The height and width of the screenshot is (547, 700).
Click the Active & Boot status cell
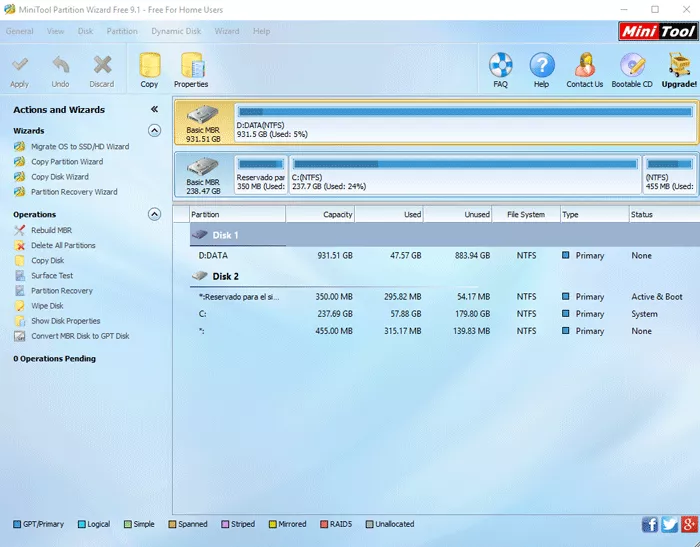tap(657, 297)
